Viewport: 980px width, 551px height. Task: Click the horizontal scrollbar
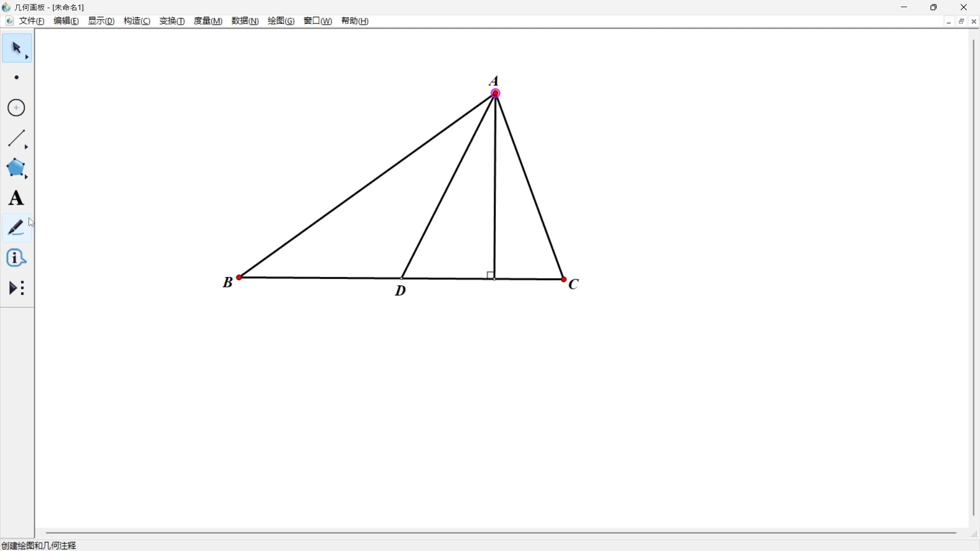click(502, 533)
